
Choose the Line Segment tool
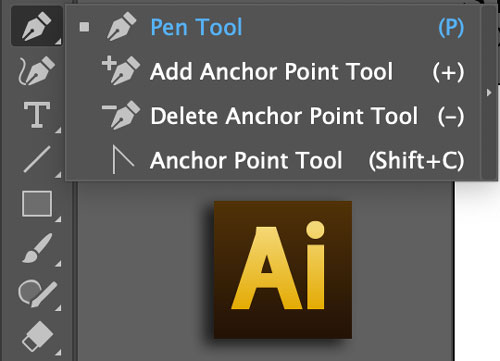(x=37, y=159)
